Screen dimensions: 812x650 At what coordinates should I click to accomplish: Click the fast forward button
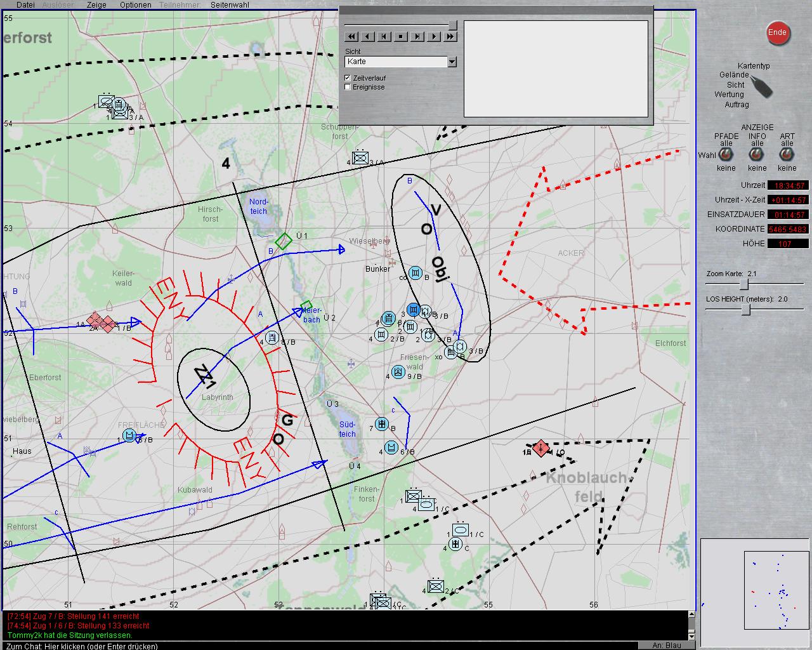450,37
